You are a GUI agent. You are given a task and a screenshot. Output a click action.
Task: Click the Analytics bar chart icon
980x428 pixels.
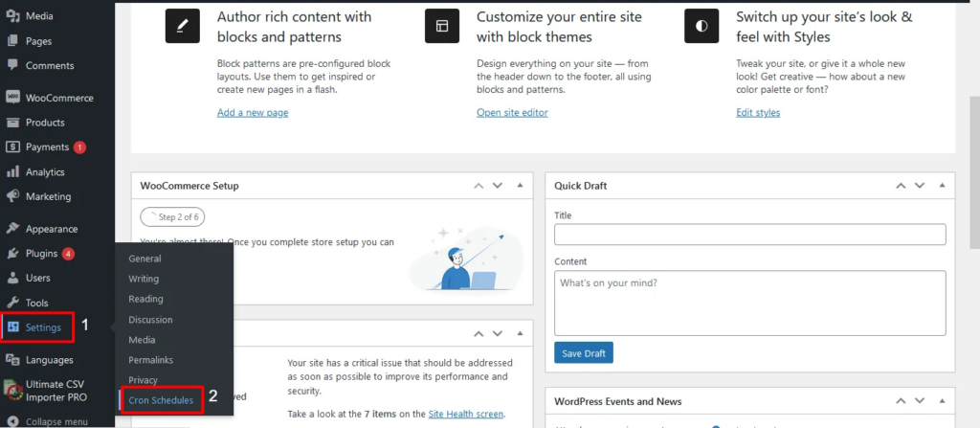(12, 172)
